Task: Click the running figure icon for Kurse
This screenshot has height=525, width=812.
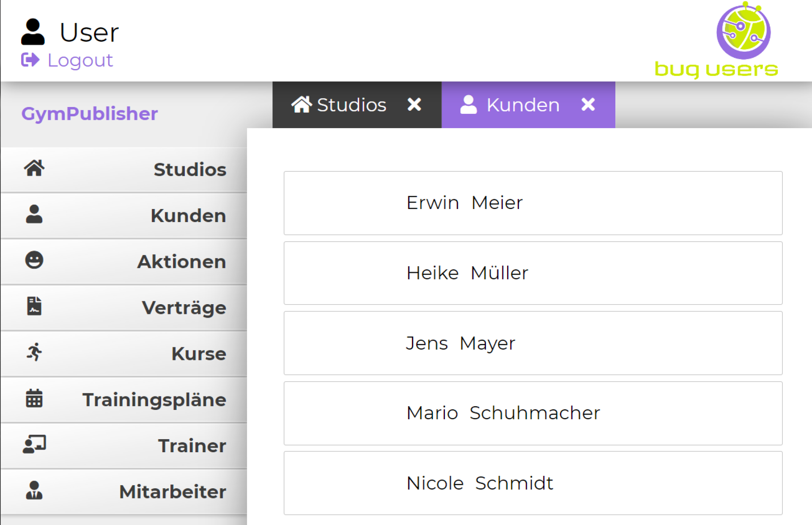Action: pos(34,352)
